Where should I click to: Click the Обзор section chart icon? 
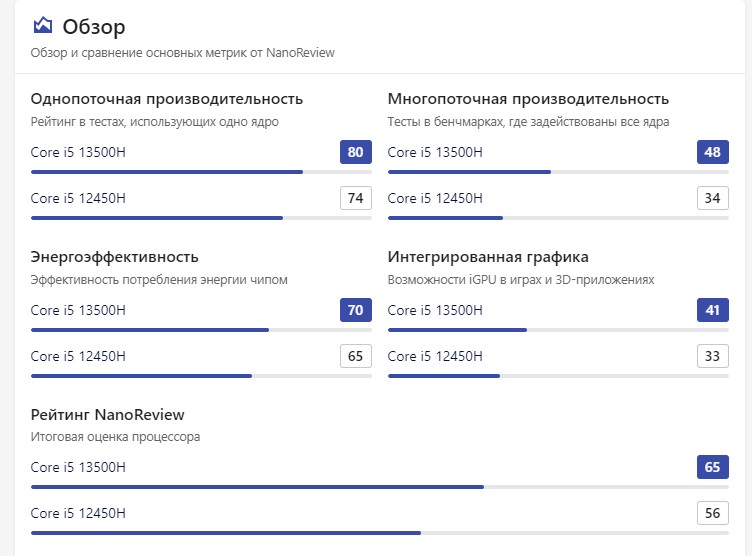pos(43,25)
